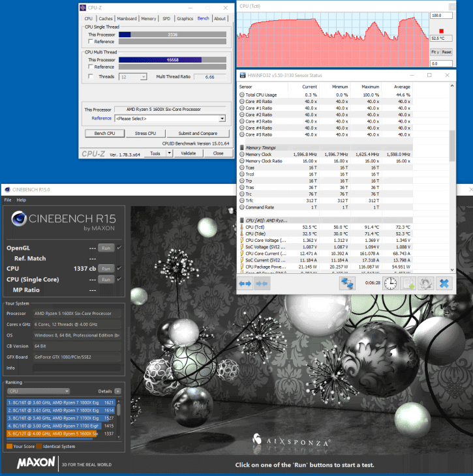Switch to the Caches tab in CPU-Z
The image size is (473, 476).
106,18
